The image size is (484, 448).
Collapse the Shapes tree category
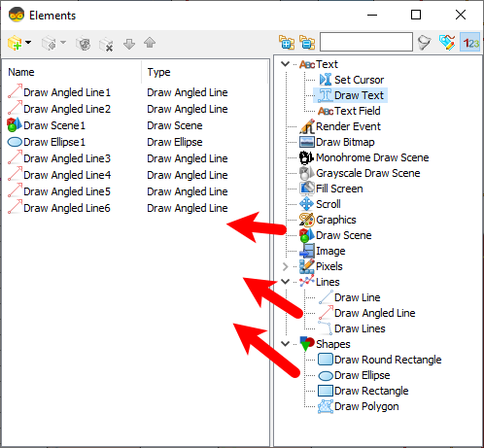point(285,344)
